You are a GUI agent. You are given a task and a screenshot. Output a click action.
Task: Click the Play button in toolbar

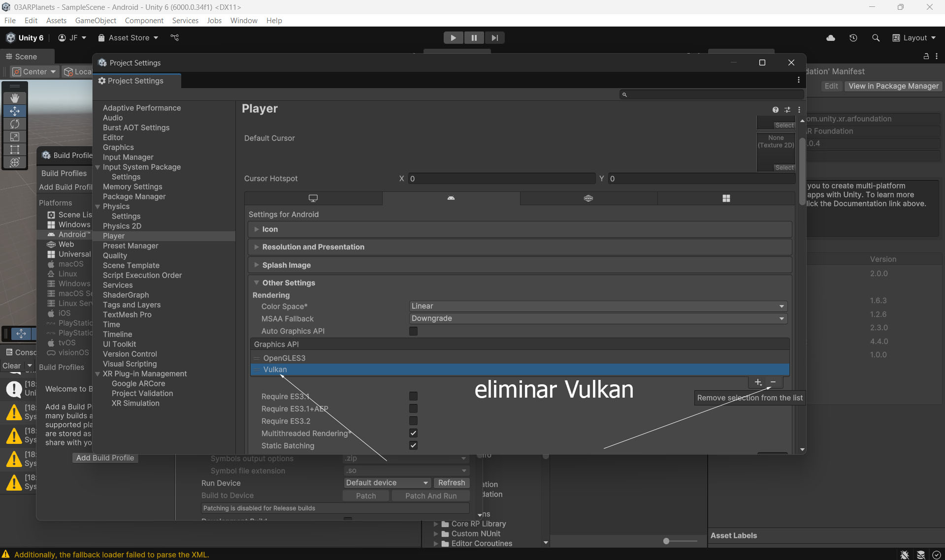453,38
